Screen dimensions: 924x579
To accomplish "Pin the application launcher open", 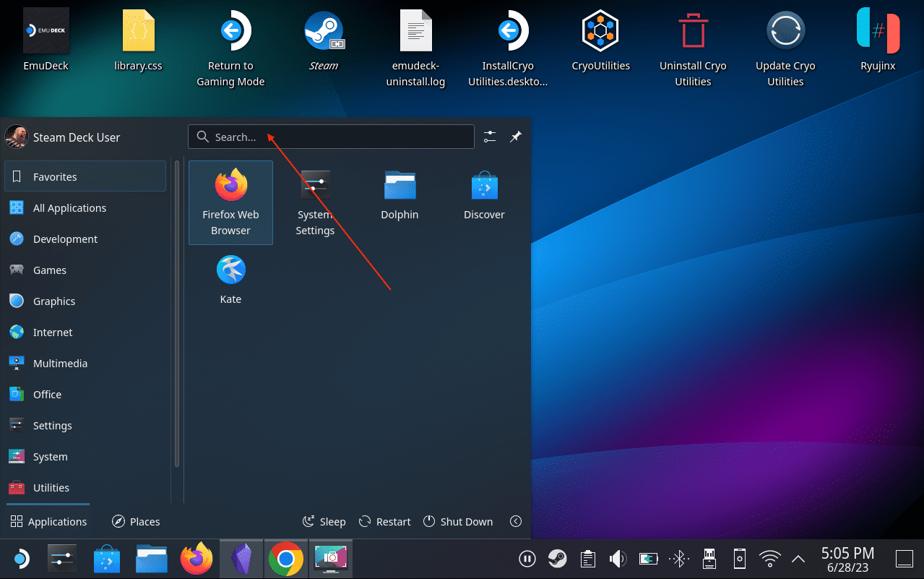I will click(x=515, y=137).
